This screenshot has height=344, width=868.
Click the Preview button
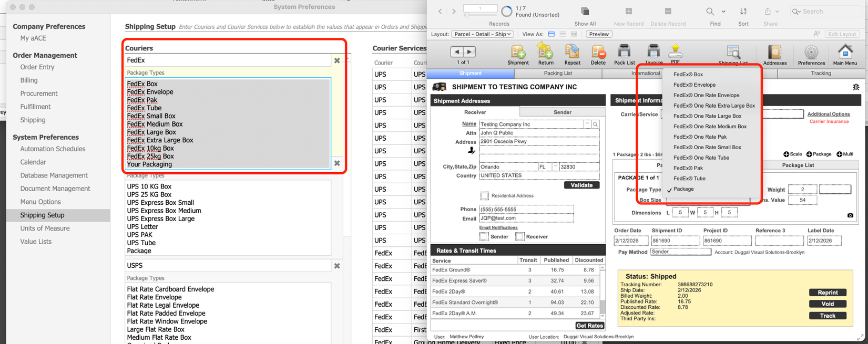tap(598, 34)
